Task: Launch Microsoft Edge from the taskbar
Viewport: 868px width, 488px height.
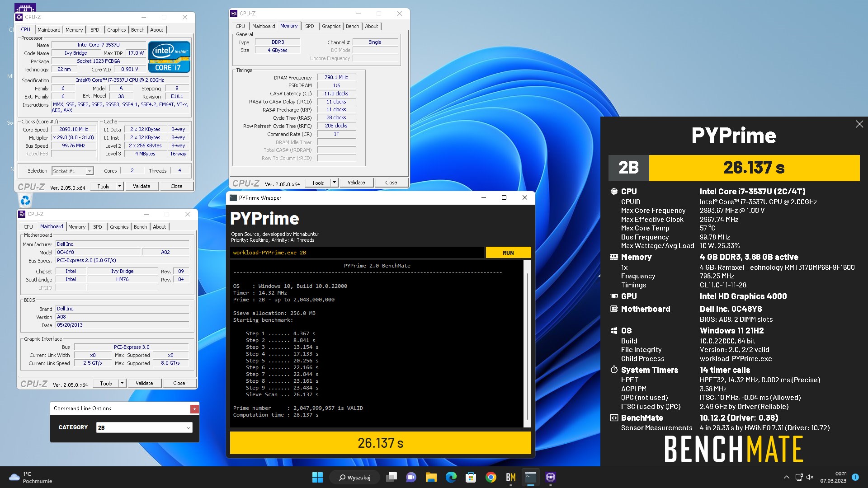Action: pos(451,477)
